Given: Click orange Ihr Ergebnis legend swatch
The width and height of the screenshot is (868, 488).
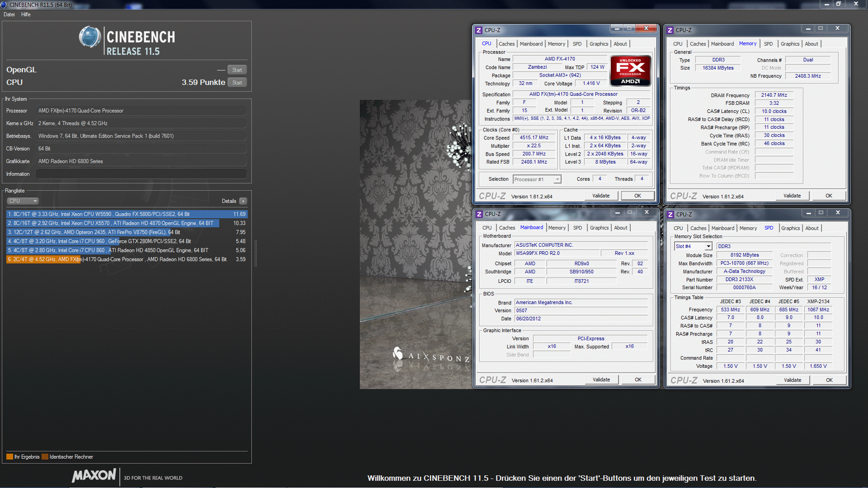Looking at the screenshot, I should (9, 457).
